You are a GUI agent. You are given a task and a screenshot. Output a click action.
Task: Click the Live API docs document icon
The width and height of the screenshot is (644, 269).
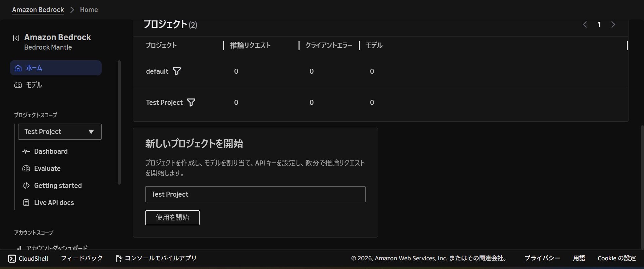coord(26,203)
